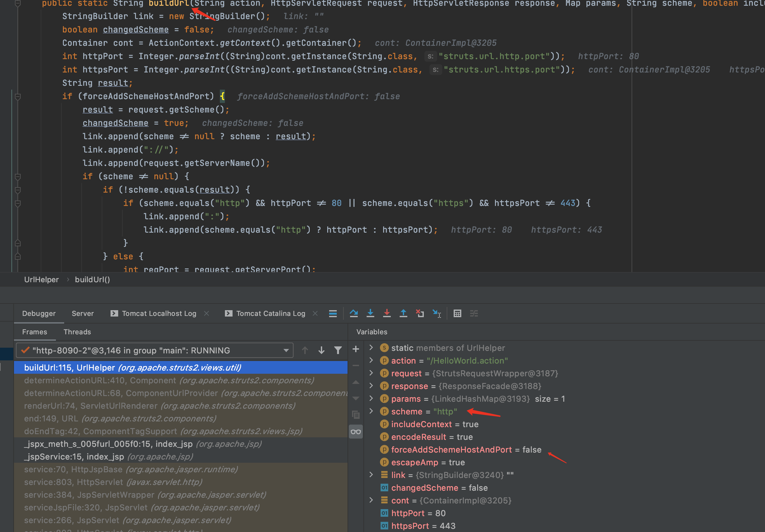Switch to the Server tab
The height and width of the screenshot is (532, 765).
pos(83,313)
